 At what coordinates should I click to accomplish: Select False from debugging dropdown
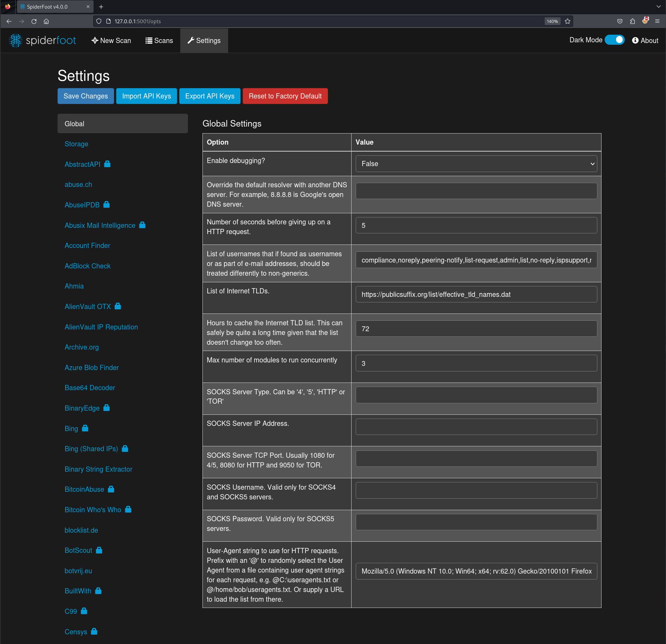[476, 164]
